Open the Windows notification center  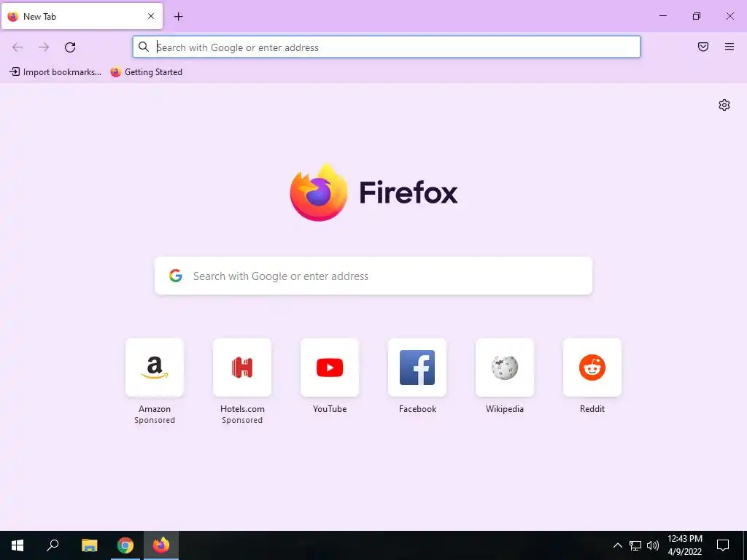pos(723,545)
